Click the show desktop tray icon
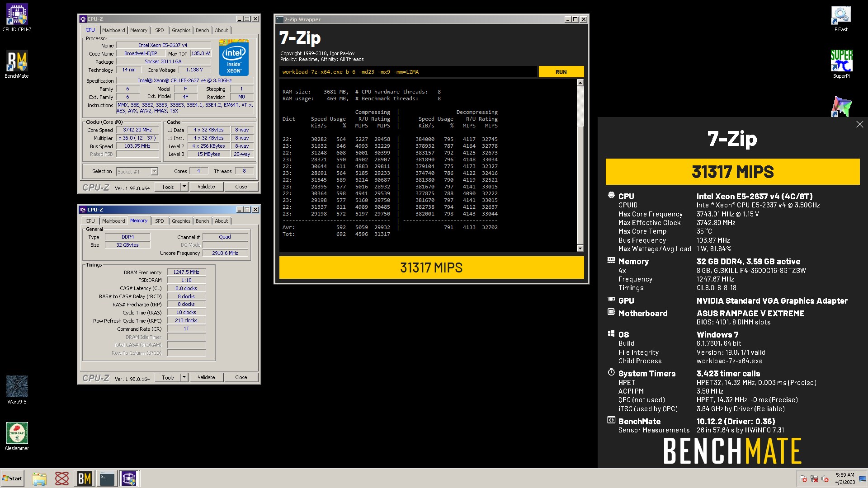868x488 pixels. pyautogui.click(x=863, y=479)
